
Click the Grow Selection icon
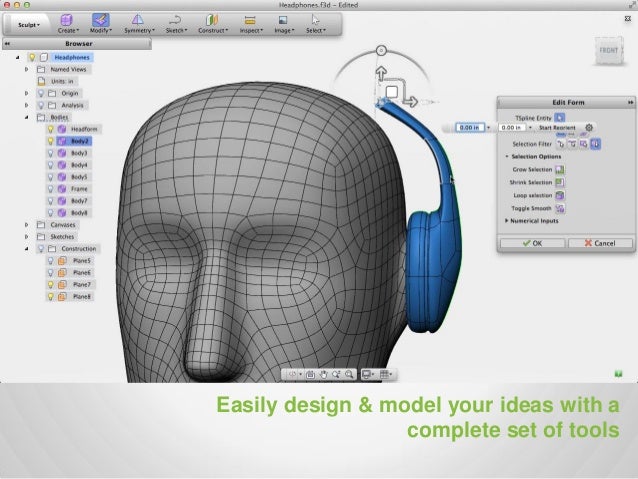[560, 169]
